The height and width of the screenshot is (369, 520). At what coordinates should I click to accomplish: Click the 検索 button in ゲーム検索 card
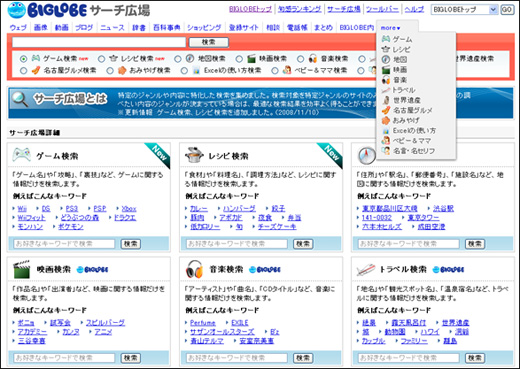pos(131,244)
